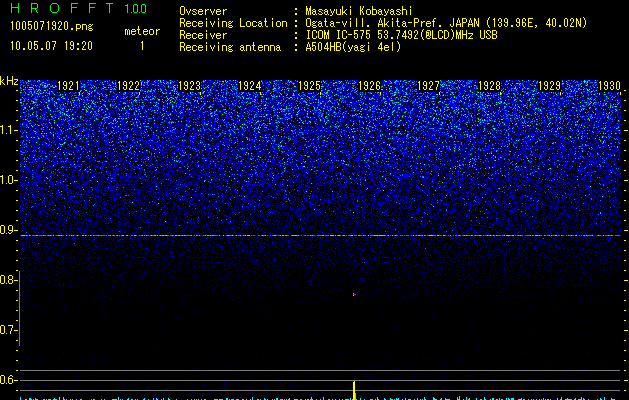Viewport: 629px width, 400px height.
Task: Click the 1921 time marker
Action: click(x=69, y=86)
